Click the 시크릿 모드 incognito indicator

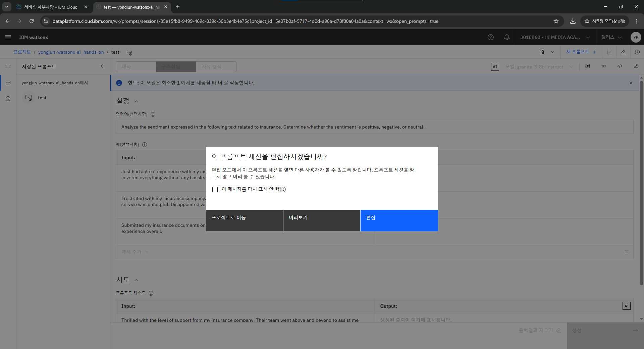tap(605, 21)
